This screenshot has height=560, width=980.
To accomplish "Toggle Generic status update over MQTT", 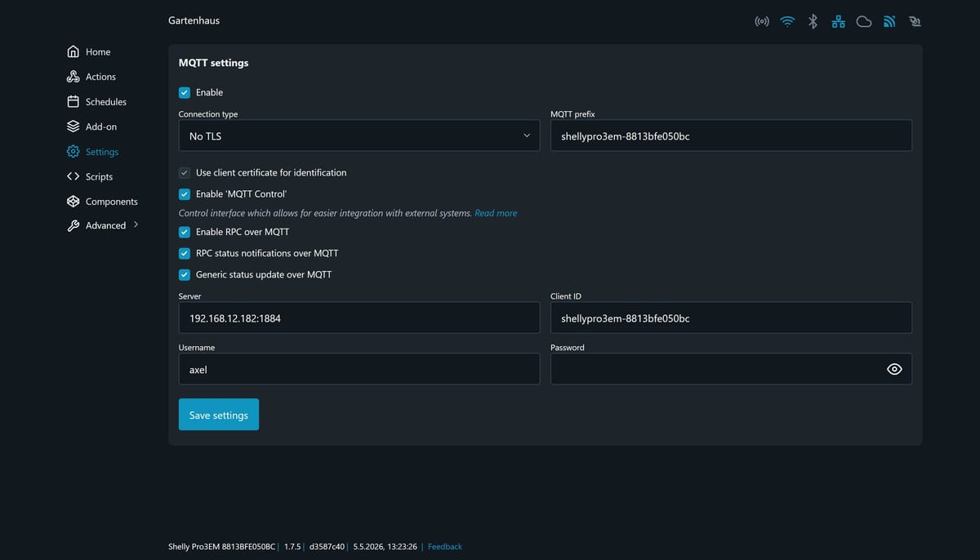I will click(185, 274).
